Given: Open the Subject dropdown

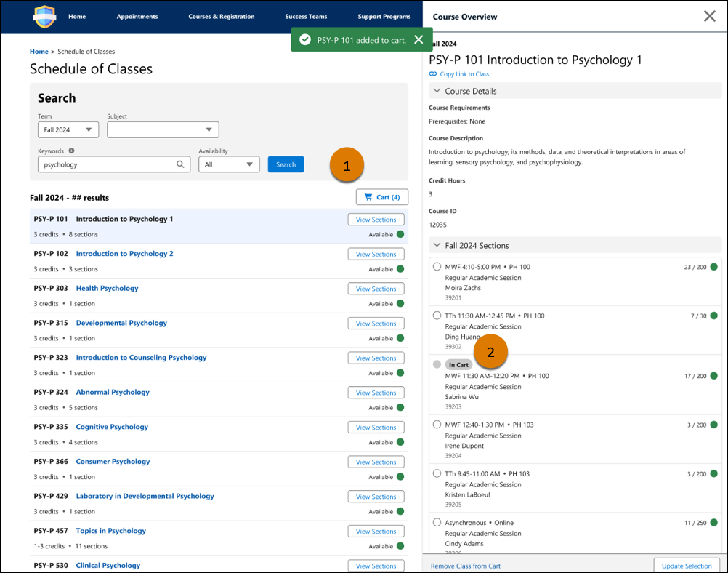Looking at the screenshot, I should (x=163, y=129).
